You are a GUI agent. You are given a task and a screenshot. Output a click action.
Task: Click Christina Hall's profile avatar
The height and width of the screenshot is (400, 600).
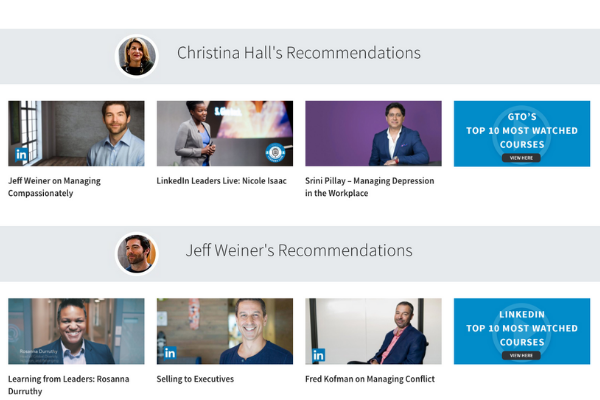136,56
